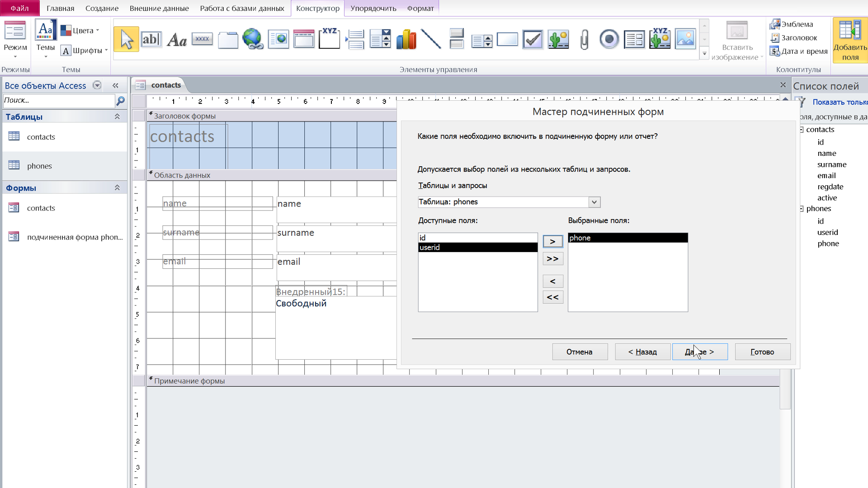Click the combo box tool icon

380,39
